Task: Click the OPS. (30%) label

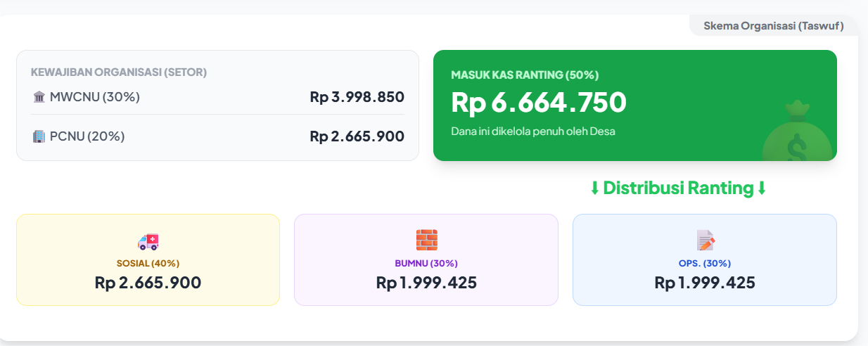Action: [705, 264]
